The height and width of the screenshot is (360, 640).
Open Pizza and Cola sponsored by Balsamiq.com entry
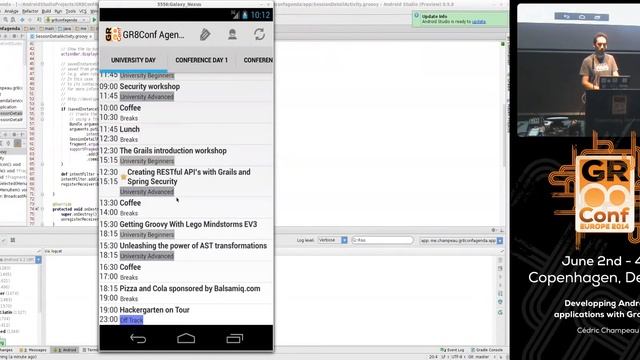186,293
